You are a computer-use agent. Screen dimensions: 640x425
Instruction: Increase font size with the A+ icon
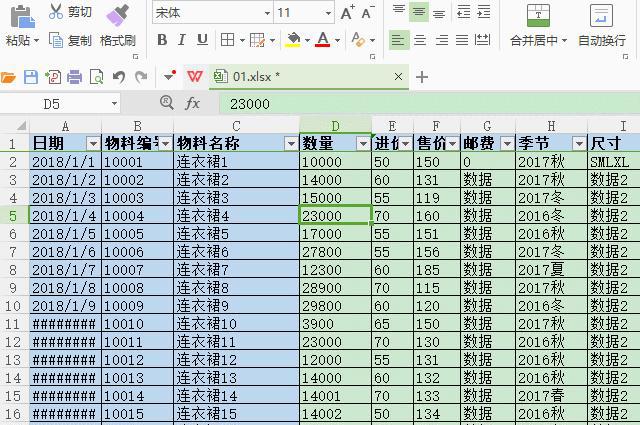[x=347, y=13]
